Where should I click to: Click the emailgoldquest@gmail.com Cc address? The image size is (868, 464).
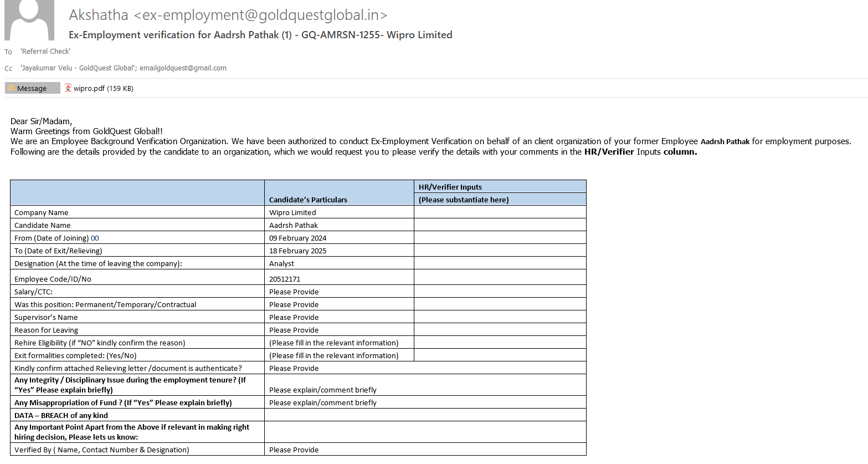click(x=183, y=68)
